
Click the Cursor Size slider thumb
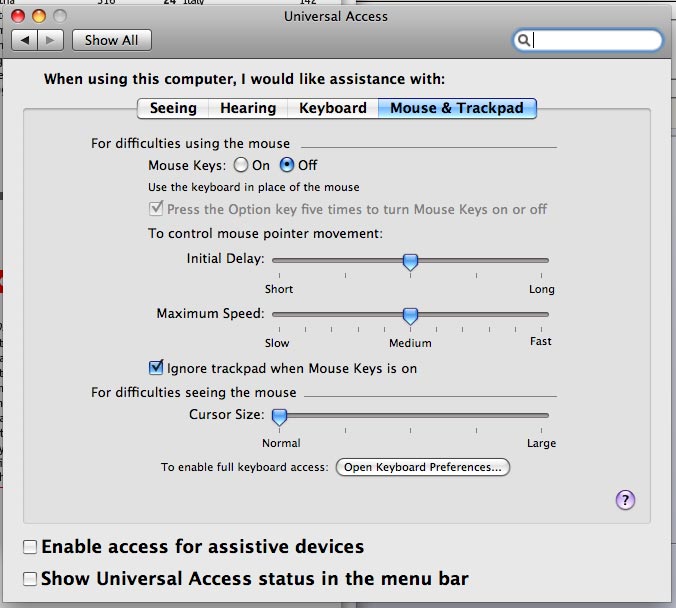(x=279, y=417)
